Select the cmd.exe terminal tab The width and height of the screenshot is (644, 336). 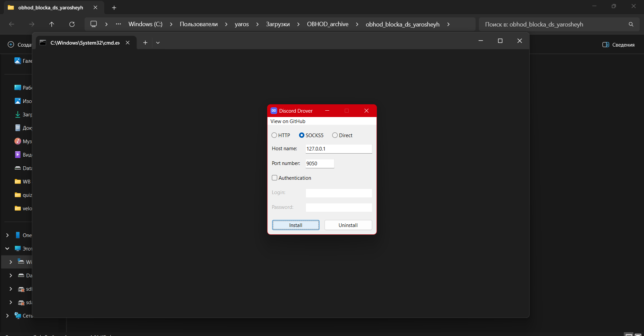[86, 43]
